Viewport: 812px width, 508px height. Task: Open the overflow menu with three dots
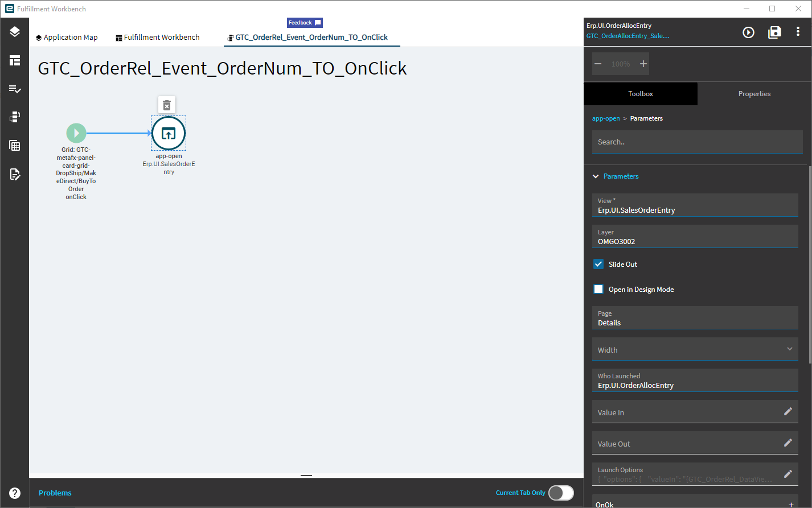pos(798,32)
